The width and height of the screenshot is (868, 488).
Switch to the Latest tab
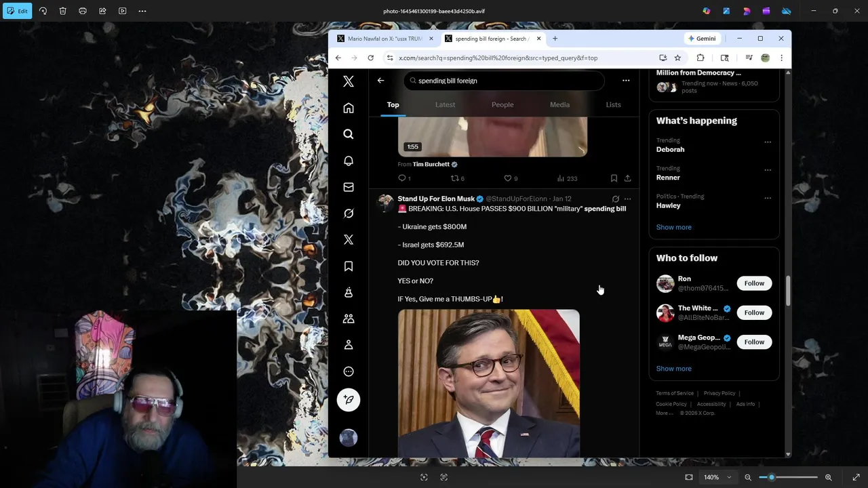(445, 104)
